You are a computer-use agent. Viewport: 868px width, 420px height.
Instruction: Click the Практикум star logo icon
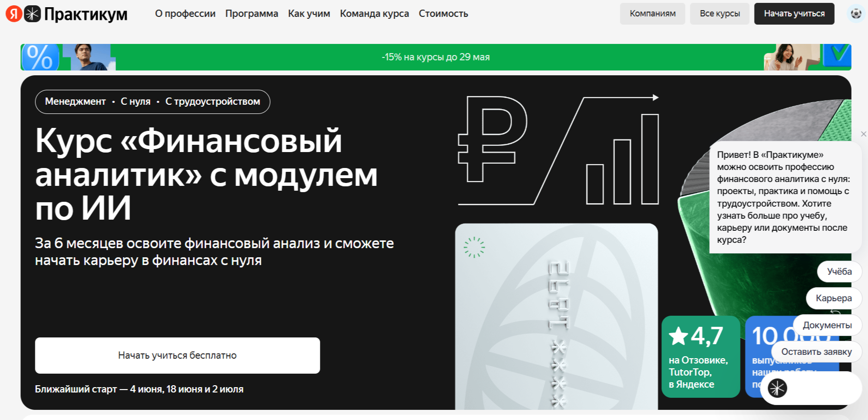click(x=32, y=14)
